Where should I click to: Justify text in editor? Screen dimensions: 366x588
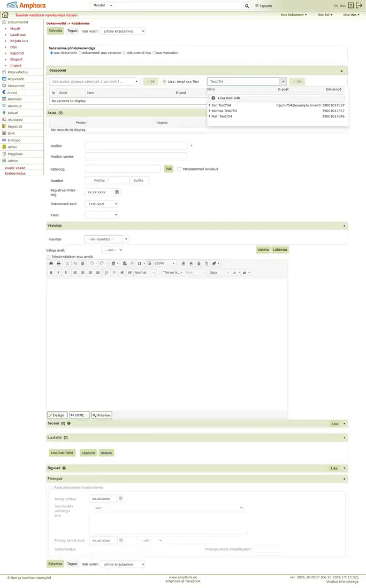[x=98, y=273]
